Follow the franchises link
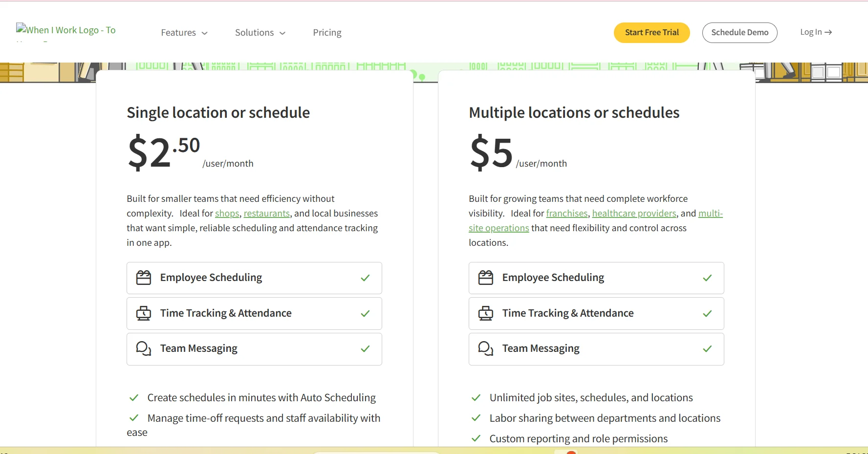 [x=567, y=214]
